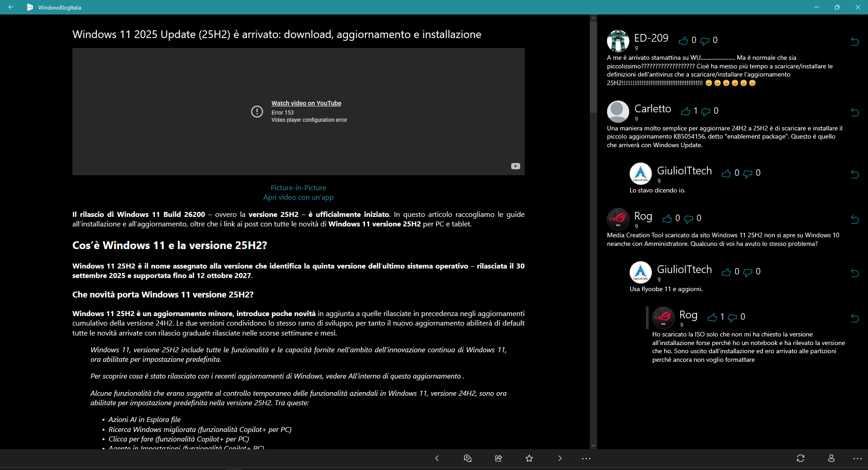Share this article using the share icon
Viewport: 868px width, 470px height.
pyautogui.click(x=498, y=458)
